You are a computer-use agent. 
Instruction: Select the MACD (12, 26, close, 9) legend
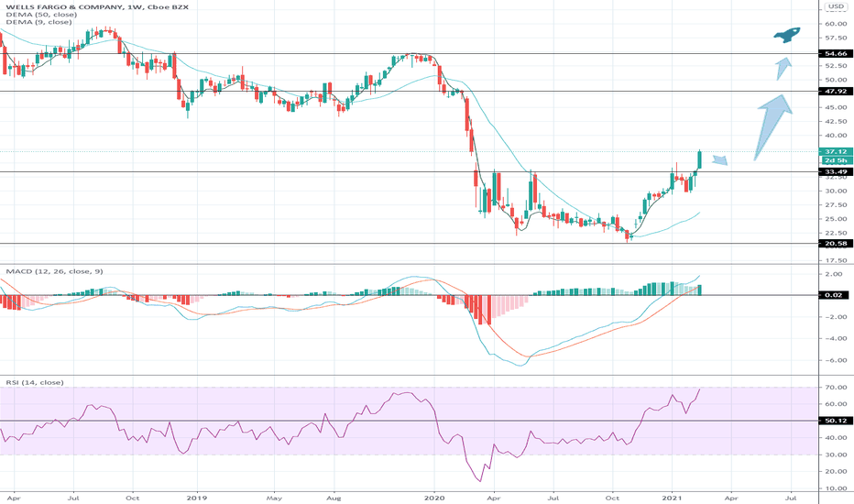click(x=54, y=271)
